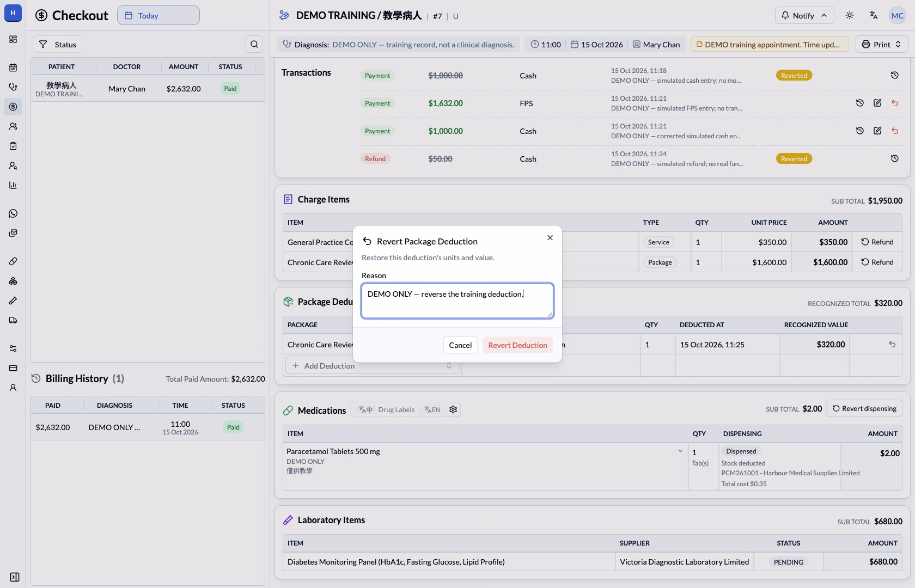Image resolution: width=915 pixels, height=588 pixels.
Task: Edit the FPS $1,632.00 payment transaction
Action: (877, 103)
